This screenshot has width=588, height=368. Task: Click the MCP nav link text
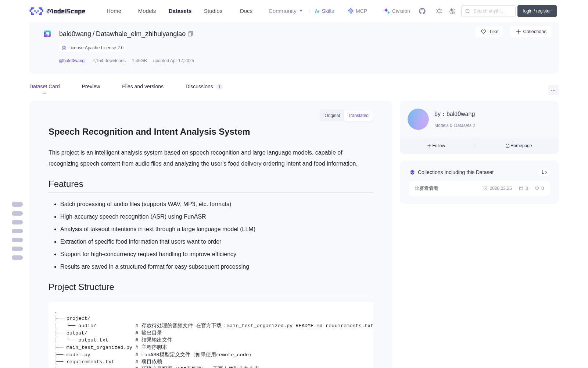coord(361,11)
